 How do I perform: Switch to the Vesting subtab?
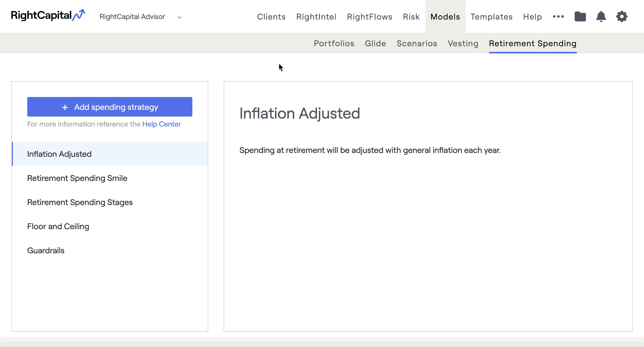tap(463, 43)
